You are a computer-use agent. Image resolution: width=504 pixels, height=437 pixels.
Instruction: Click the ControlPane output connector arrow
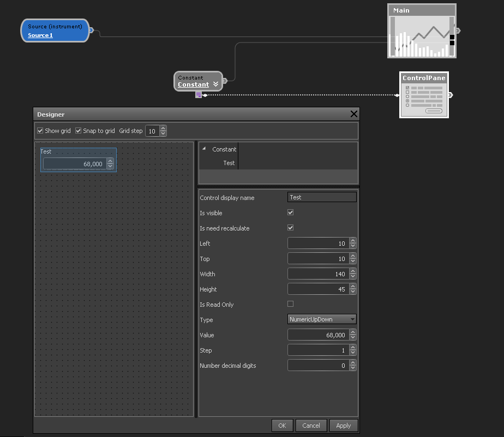(450, 95)
